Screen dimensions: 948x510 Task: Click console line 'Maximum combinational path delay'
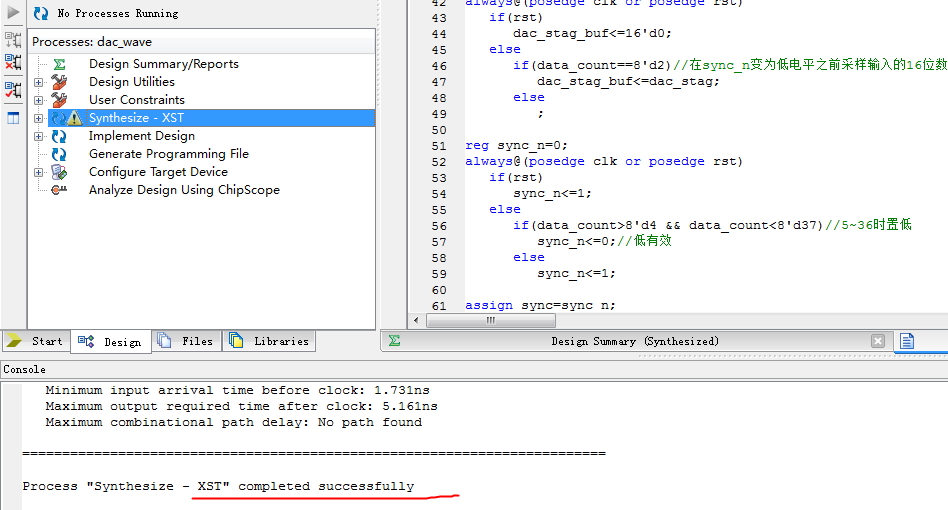coord(233,422)
